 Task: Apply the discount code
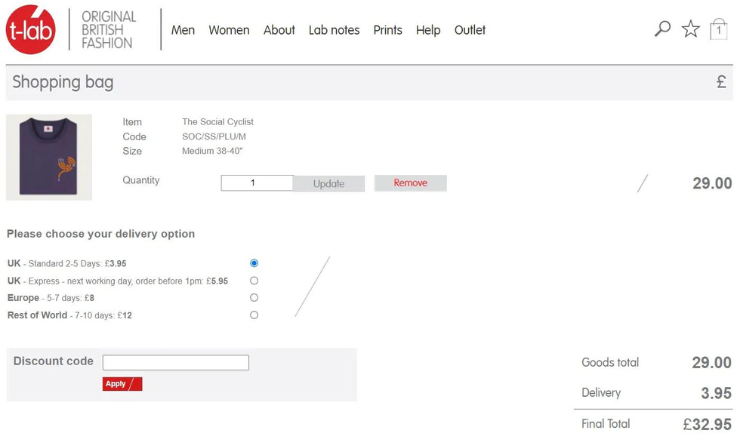[x=122, y=384]
